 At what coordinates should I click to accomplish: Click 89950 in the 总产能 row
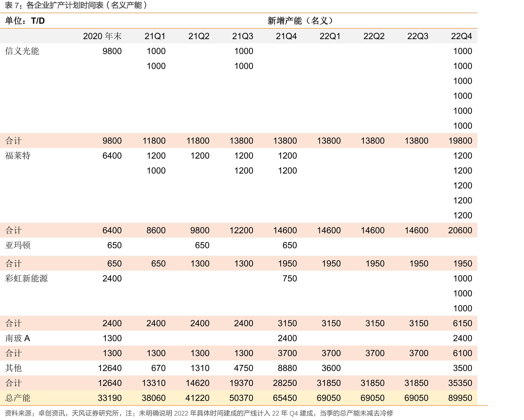(460, 398)
